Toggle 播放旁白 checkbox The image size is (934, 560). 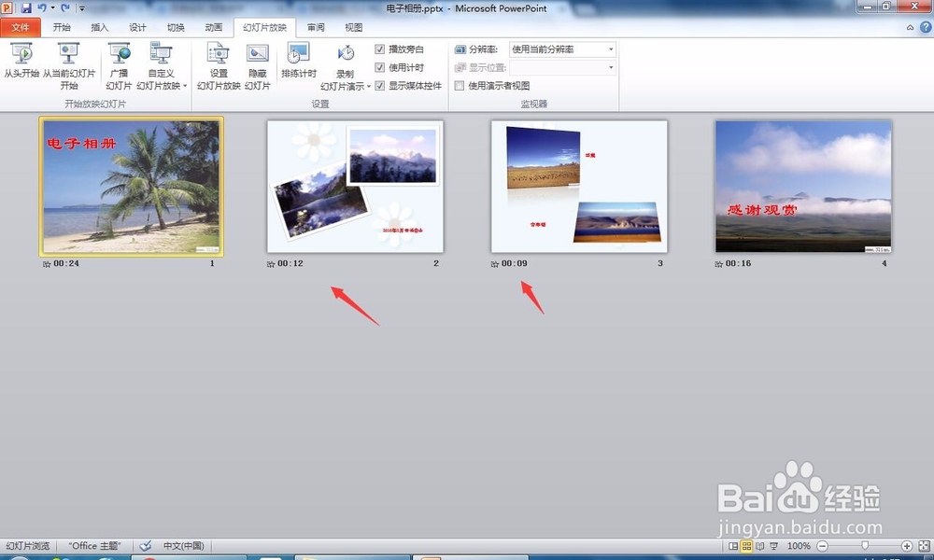click(379, 49)
